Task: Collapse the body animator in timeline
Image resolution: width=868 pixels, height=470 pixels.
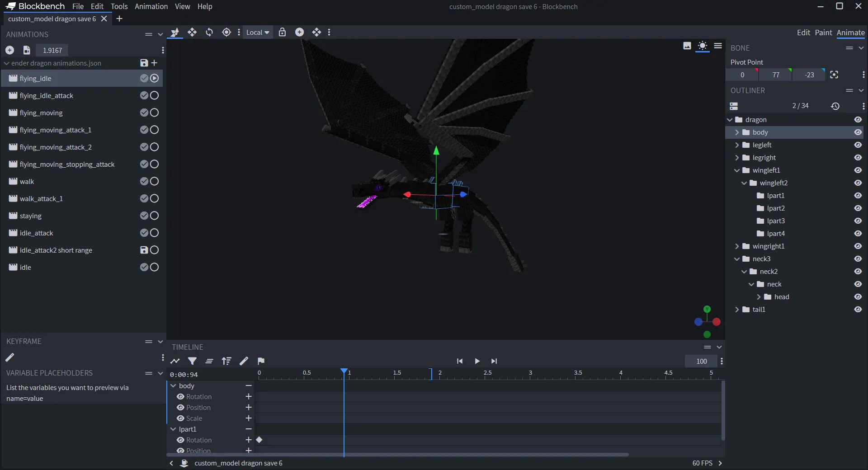Action: pyautogui.click(x=173, y=385)
